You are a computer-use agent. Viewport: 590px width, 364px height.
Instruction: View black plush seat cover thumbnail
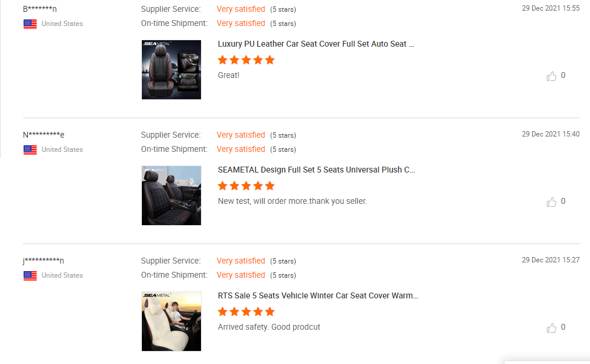pyautogui.click(x=171, y=196)
